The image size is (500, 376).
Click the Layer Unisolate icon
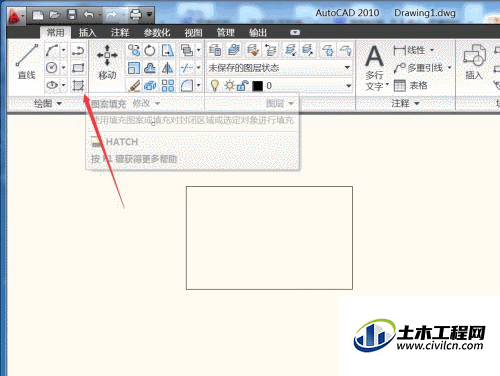click(x=307, y=50)
